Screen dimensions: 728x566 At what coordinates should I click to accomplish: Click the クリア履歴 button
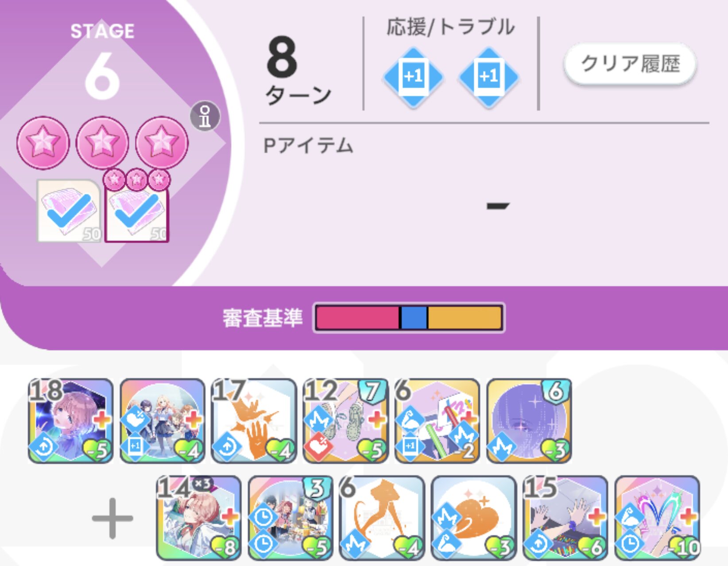pos(630,64)
